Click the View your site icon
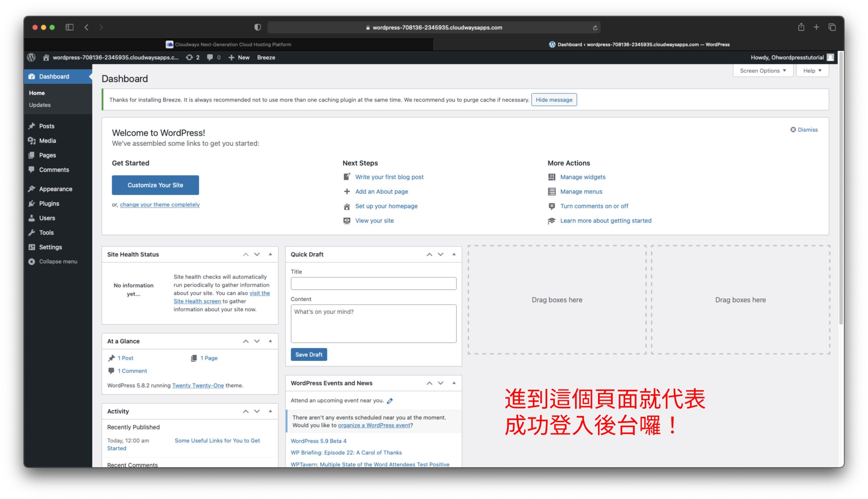868x499 pixels. pos(347,221)
